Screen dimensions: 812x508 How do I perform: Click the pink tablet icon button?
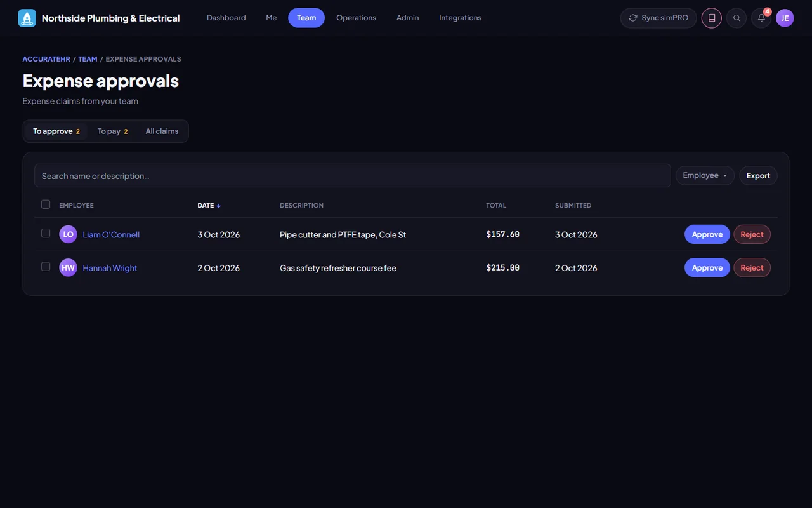pyautogui.click(x=712, y=18)
